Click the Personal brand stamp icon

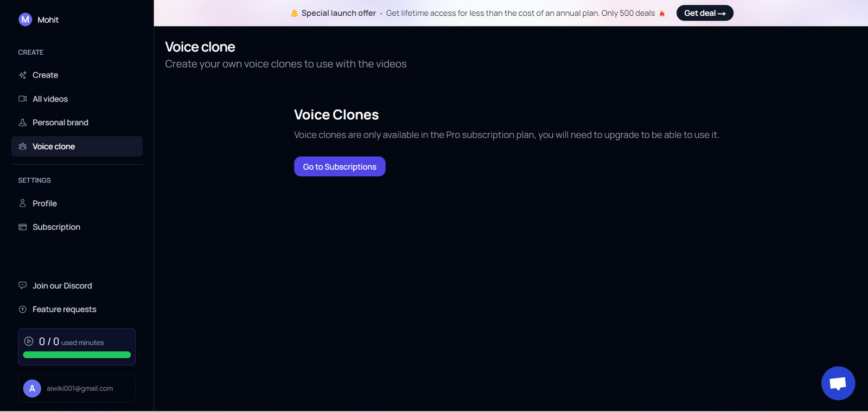click(x=23, y=123)
